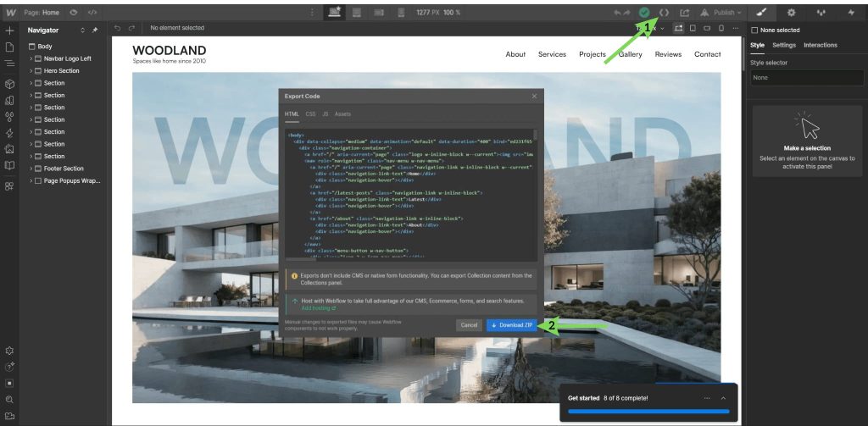The image size is (868, 426).
Task: Open the Interactions tab in right panel
Action: click(x=821, y=45)
